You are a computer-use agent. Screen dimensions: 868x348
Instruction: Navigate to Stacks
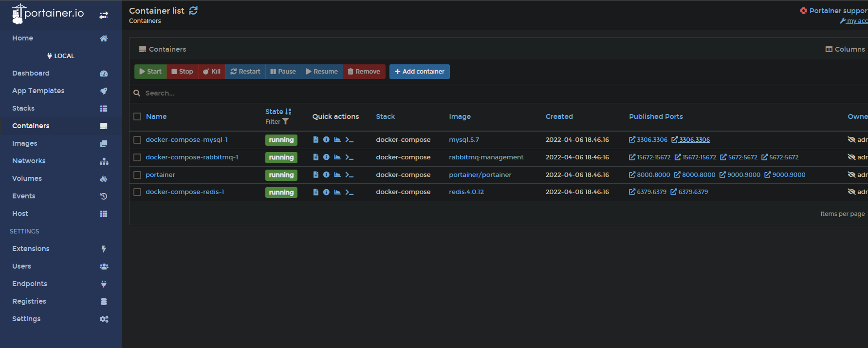[x=61, y=108]
